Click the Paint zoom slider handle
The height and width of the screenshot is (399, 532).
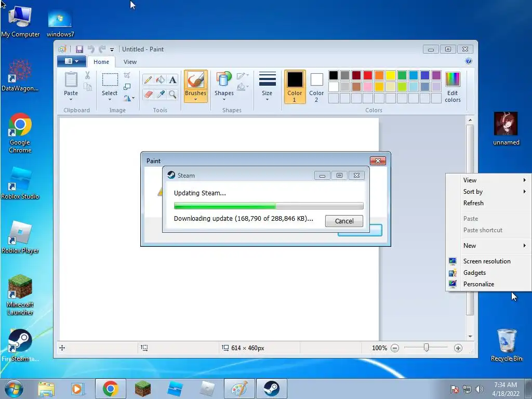(x=427, y=348)
